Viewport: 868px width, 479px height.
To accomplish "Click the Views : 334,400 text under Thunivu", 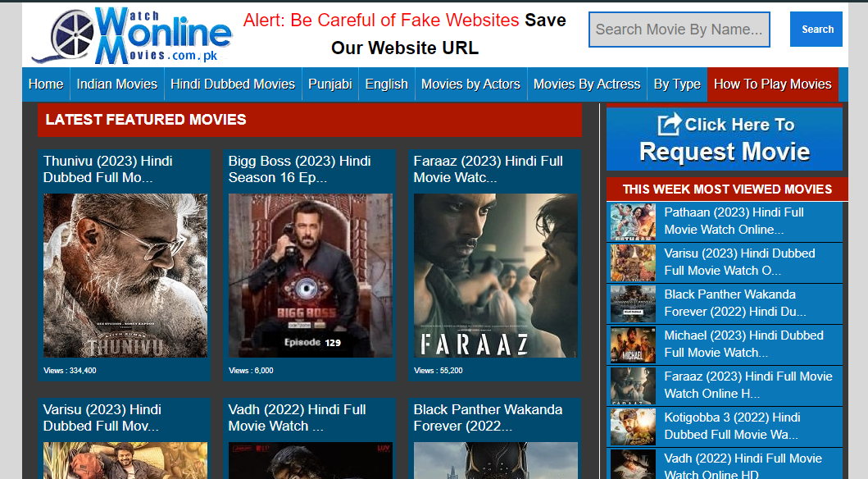I will click(x=70, y=371).
